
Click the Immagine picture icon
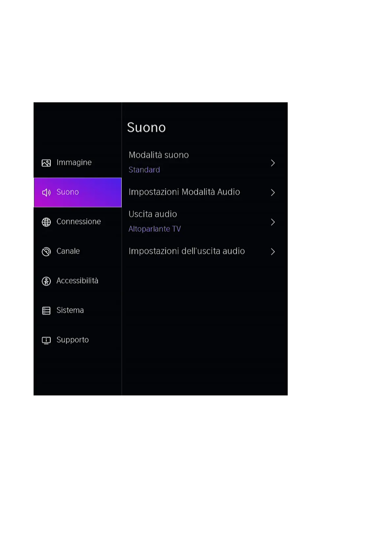[46, 163]
